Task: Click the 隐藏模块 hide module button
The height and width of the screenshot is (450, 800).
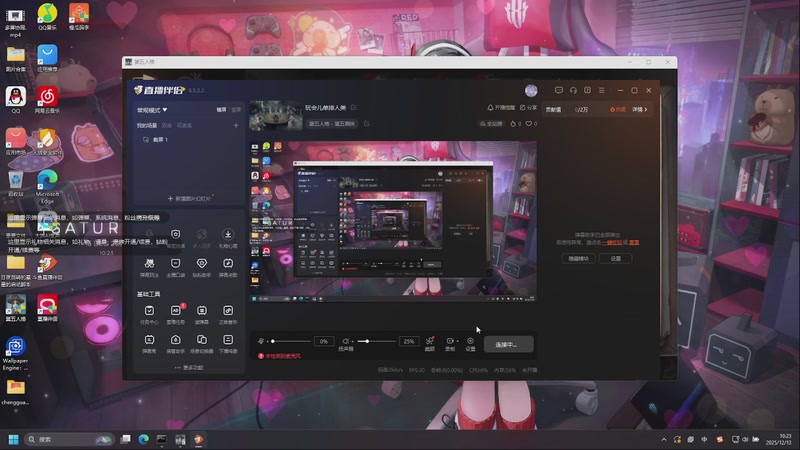Action: tap(579, 259)
